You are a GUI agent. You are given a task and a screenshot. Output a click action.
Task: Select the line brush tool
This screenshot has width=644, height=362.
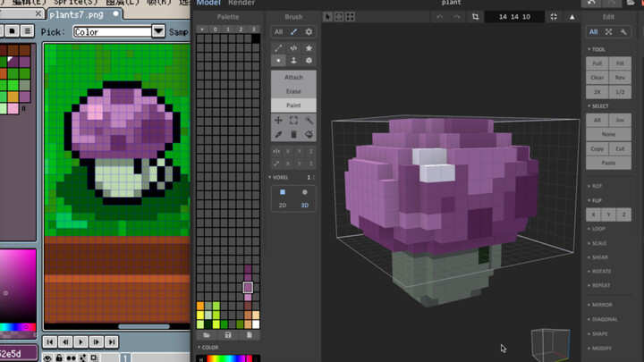(x=278, y=48)
